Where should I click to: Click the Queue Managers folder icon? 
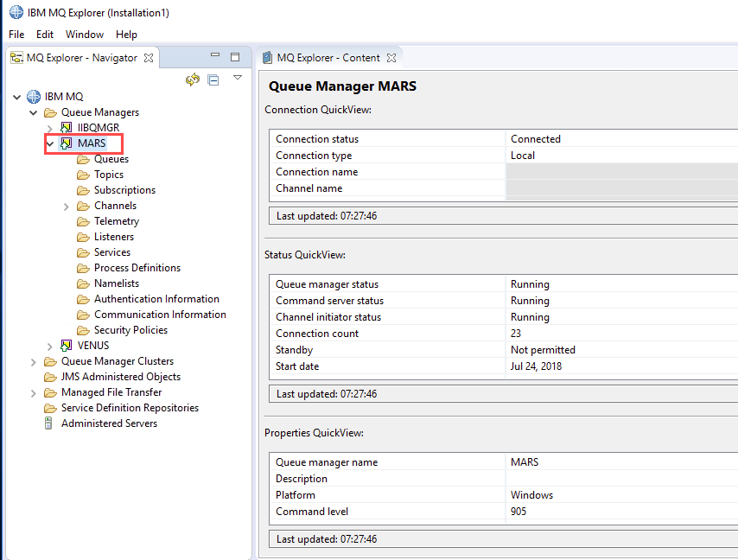tap(50, 112)
